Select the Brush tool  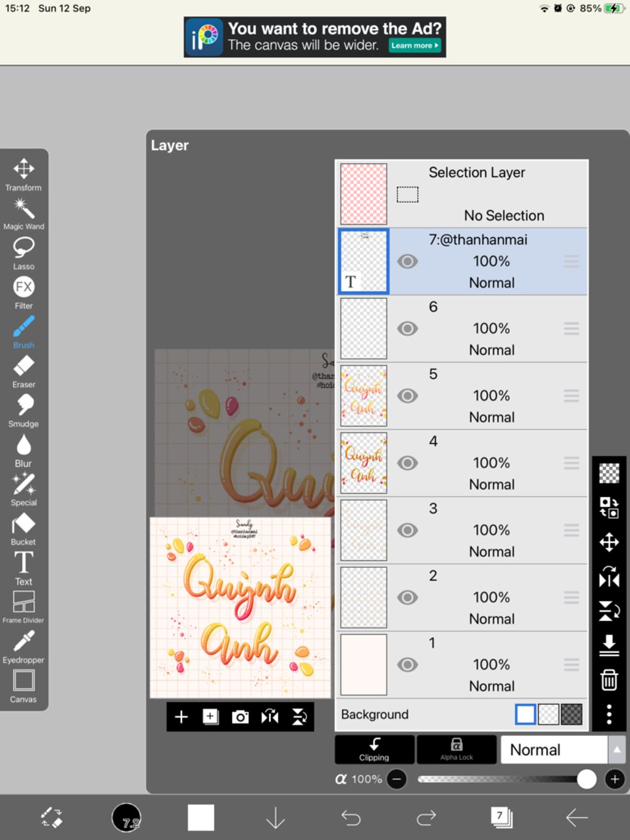pos(23,332)
